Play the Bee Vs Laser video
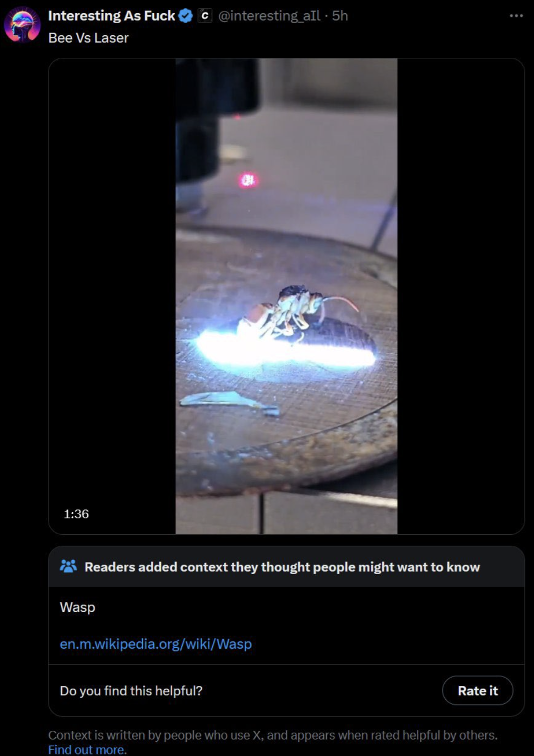The height and width of the screenshot is (756, 534). 286,296
